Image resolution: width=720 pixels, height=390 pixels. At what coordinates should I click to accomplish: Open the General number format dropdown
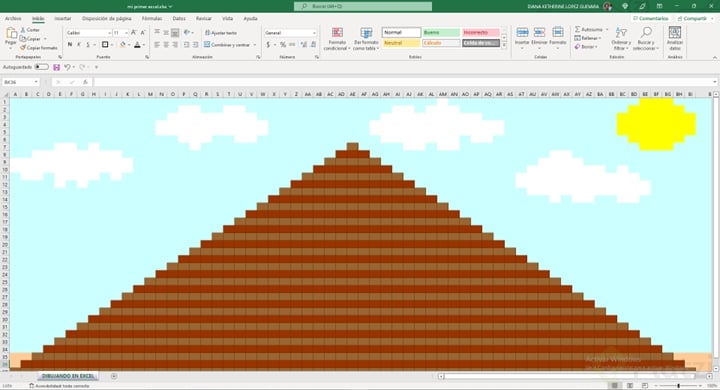(314, 33)
